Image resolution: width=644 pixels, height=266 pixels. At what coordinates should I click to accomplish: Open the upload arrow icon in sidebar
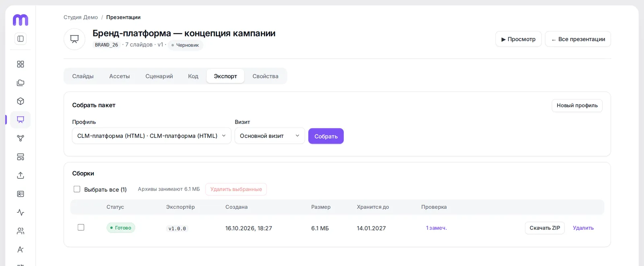(21, 175)
